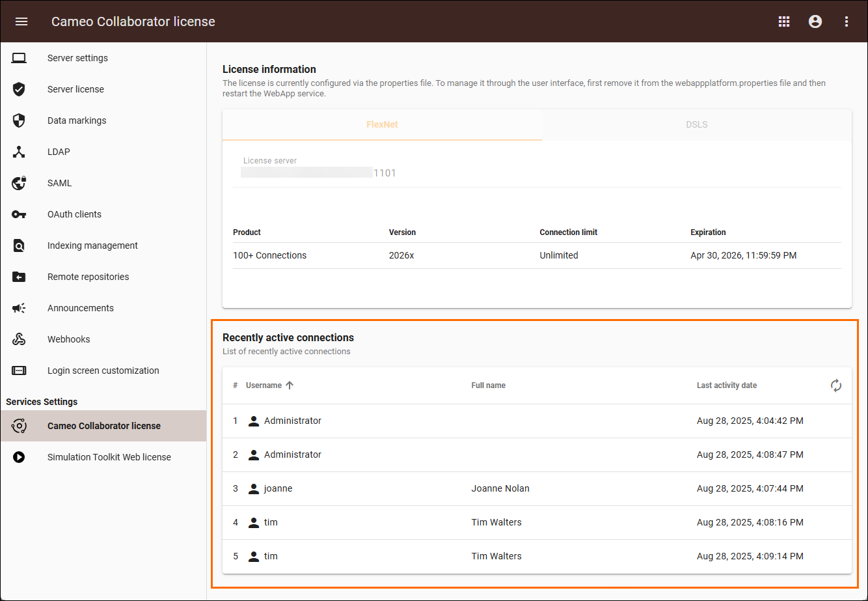This screenshot has height=601, width=868.
Task: Open Server settings page
Action: coord(77,58)
